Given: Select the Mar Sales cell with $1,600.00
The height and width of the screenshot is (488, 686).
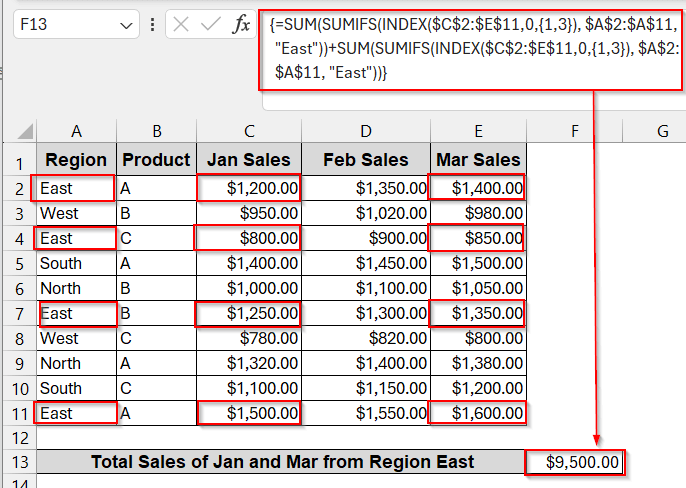Looking at the screenshot, I should [x=478, y=413].
